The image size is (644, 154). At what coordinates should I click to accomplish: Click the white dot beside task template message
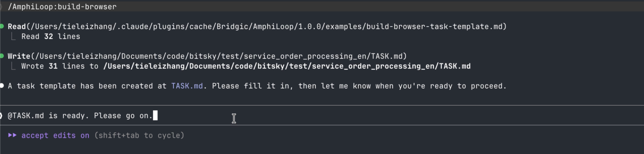(2, 86)
